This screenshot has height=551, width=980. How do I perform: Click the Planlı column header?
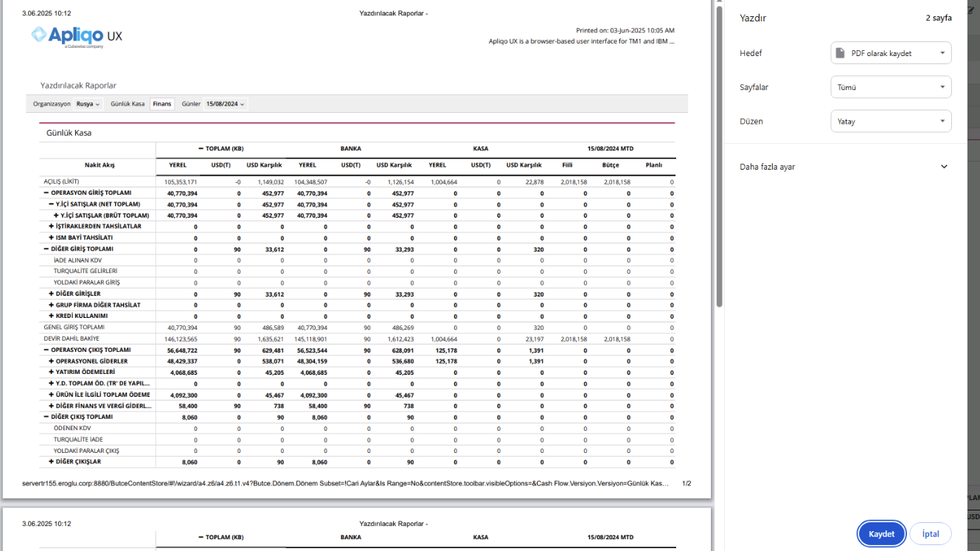click(x=653, y=165)
